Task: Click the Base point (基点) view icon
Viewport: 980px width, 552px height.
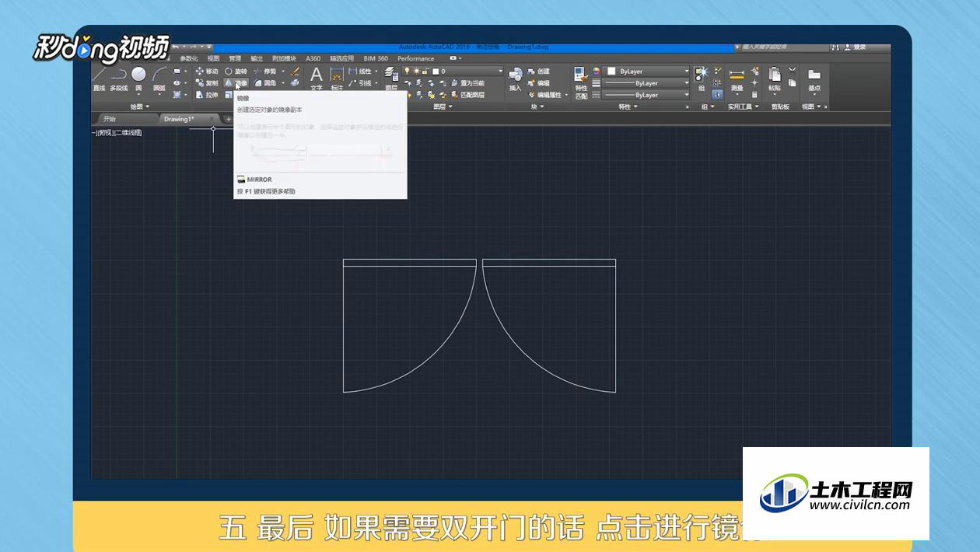Action: (x=814, y=79)
